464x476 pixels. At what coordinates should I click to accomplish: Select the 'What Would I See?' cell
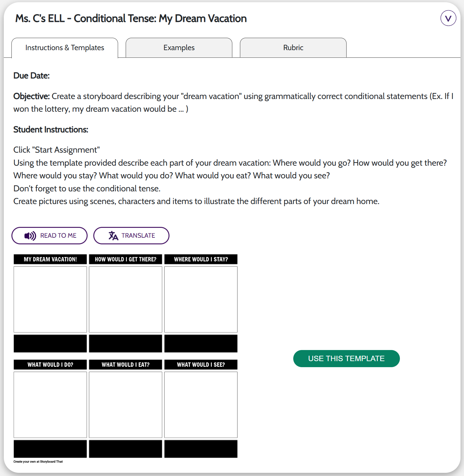tap(201, 405)
